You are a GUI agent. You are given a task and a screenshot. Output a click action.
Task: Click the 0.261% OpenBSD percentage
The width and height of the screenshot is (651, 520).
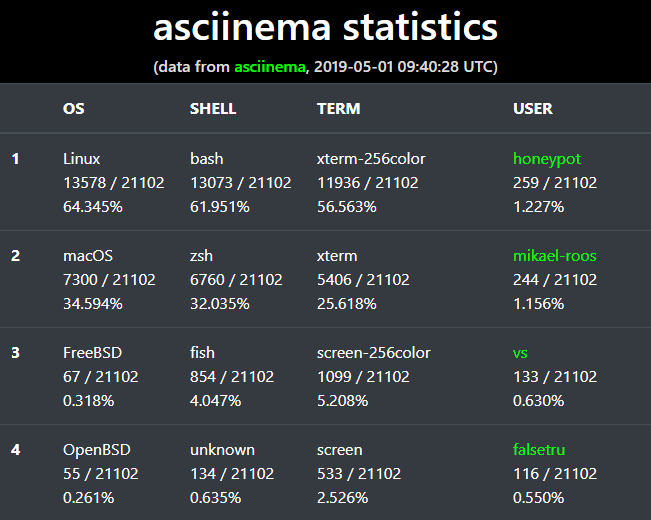point(88,498)
